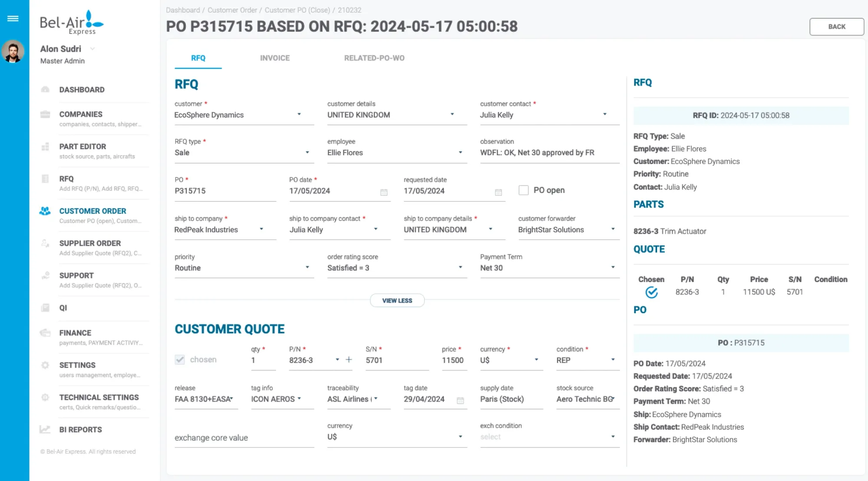Click the BI Reports chart icon
The image size is (868, 481).
[45, 429]
